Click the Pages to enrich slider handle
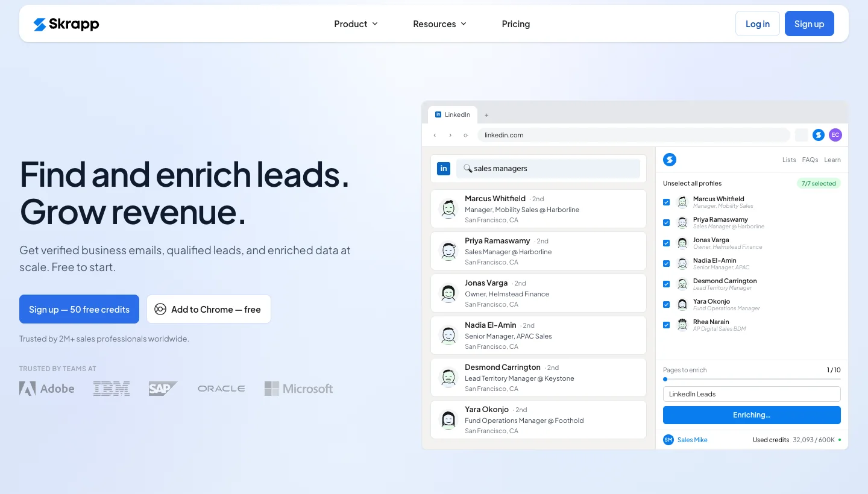 (x=665, y=380)
